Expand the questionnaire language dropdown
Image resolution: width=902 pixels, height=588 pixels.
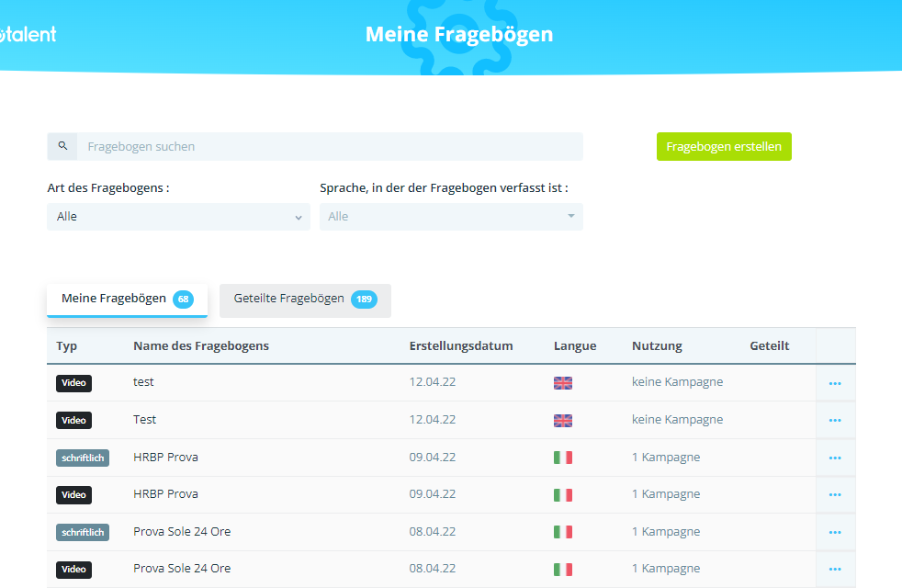[x=451, y=217]
